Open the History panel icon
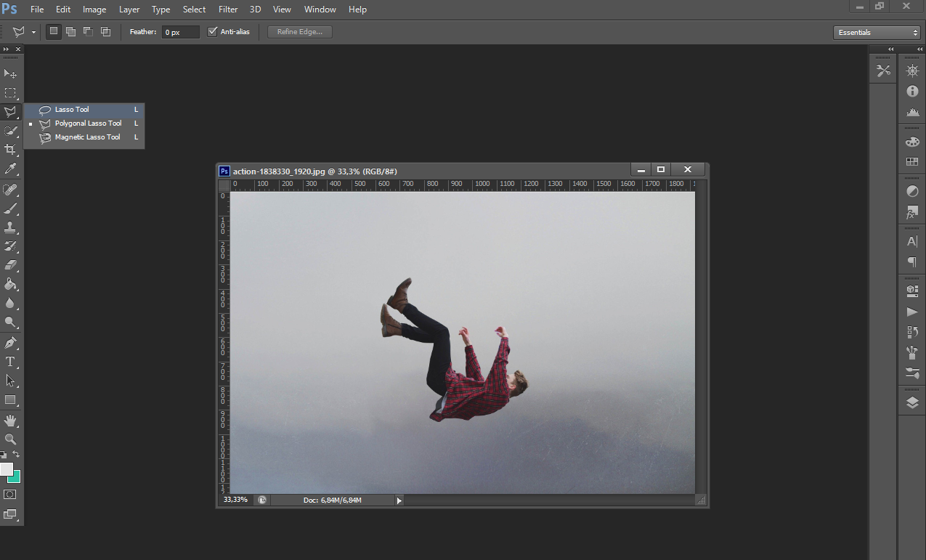The width and height of the screenshot is (926, 560). tap(912, 332)
